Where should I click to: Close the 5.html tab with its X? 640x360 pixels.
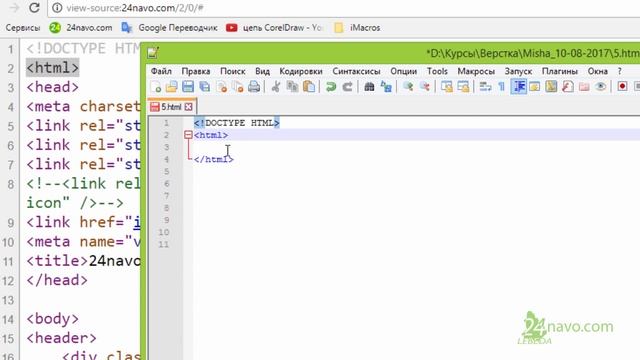pyautogui.click(x=188, y=107)
